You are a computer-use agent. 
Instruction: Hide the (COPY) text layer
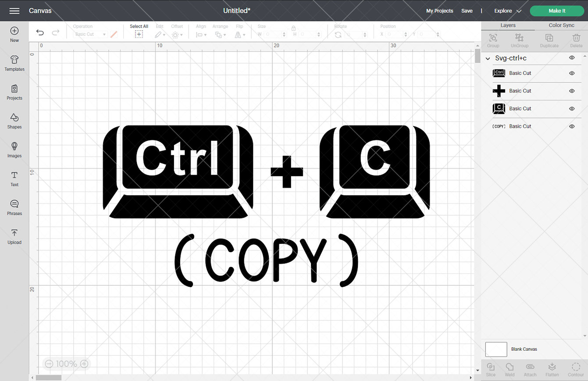tap(572, 126)
